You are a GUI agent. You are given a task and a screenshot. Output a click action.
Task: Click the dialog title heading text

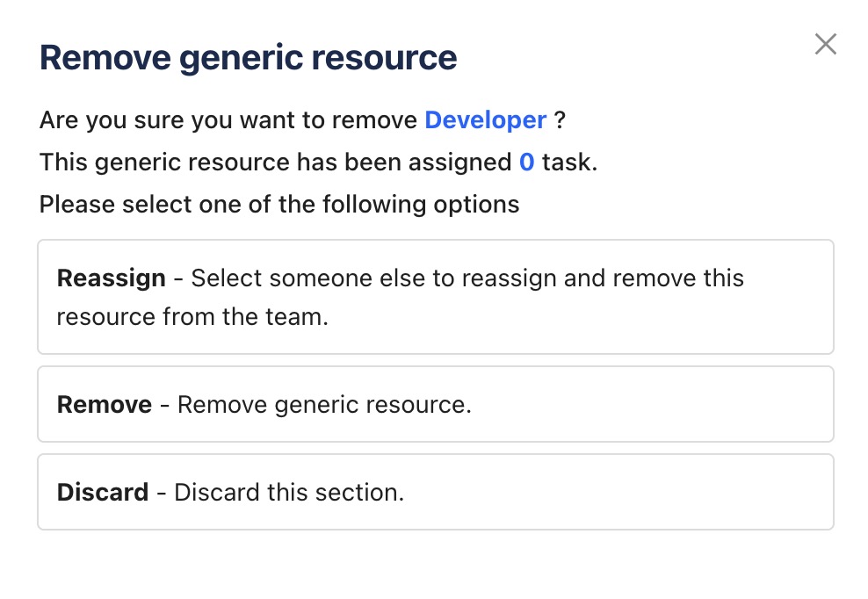pyautogui.click(x=248, y=58)
